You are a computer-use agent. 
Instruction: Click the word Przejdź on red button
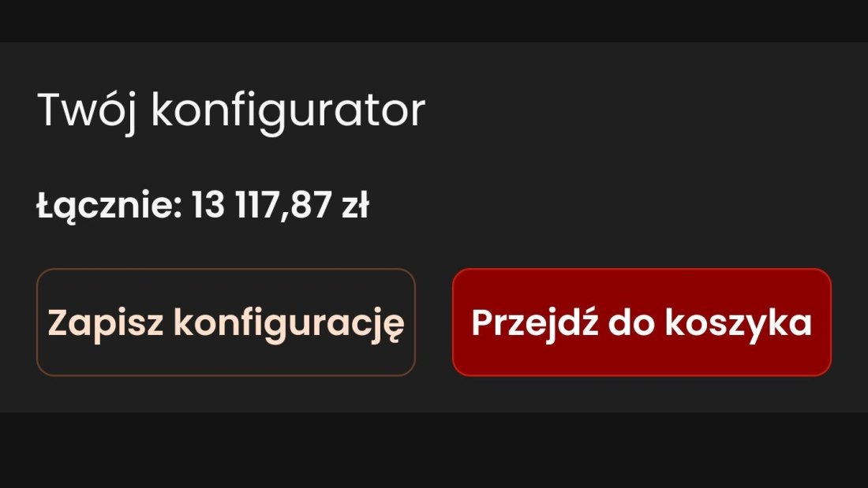click(535, 322)
